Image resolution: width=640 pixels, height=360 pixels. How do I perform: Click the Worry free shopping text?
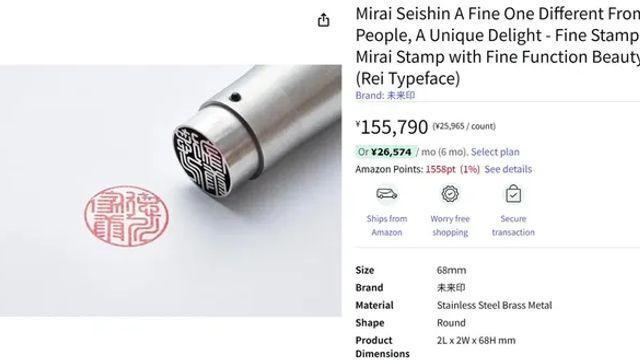(x=450, y=225)
